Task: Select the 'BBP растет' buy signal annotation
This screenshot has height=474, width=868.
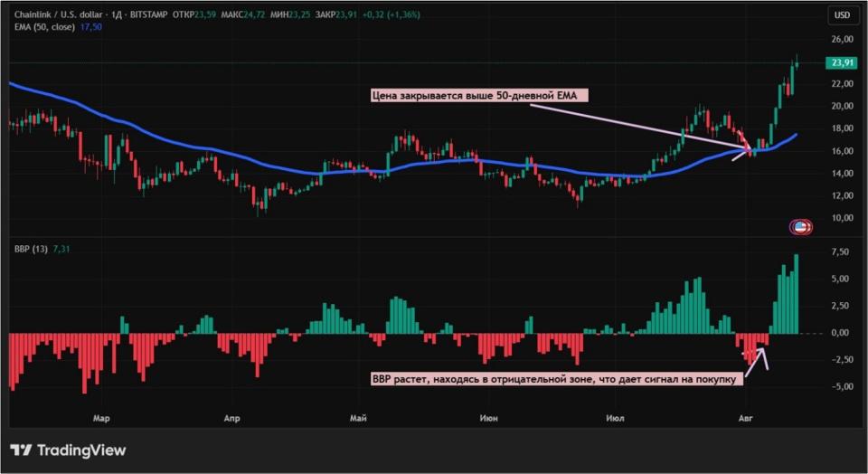Action: [556, 379]
